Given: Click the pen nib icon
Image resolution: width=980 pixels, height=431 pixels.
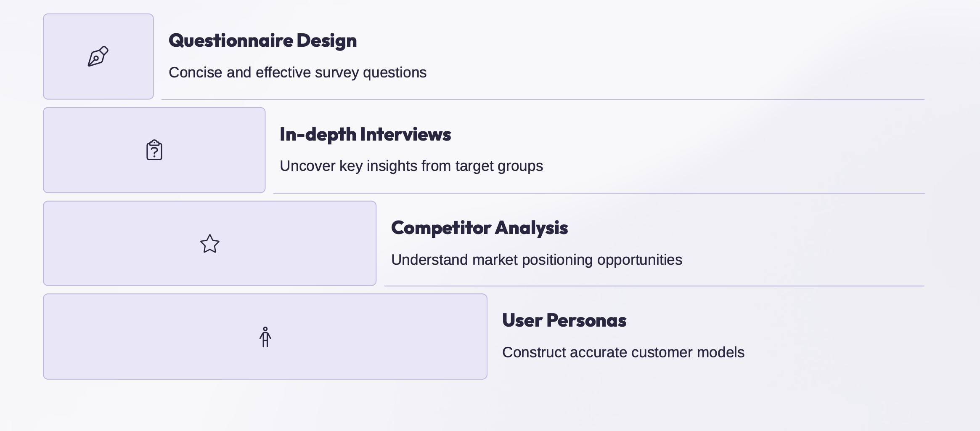Looking at the screenshot, I should (98, 56).
